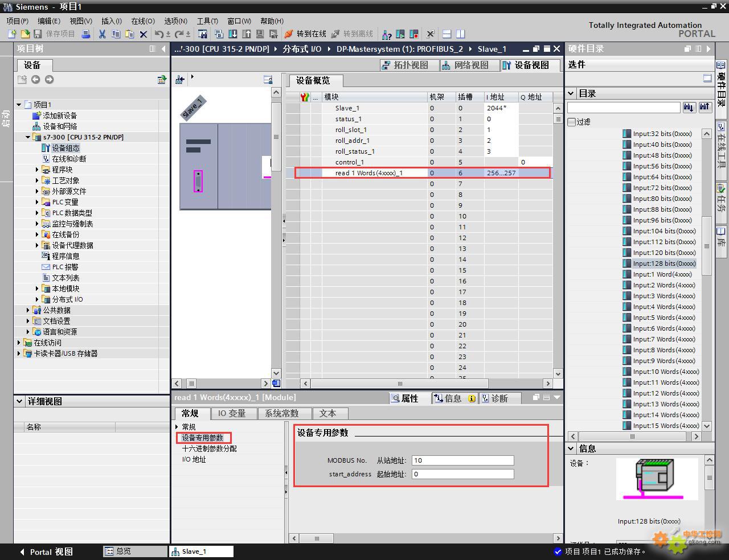Image resolution: width=729 pixels, height=560 pixels.
Task: Collapse the 目录 catalog section
Action: [x=571, y=93]
